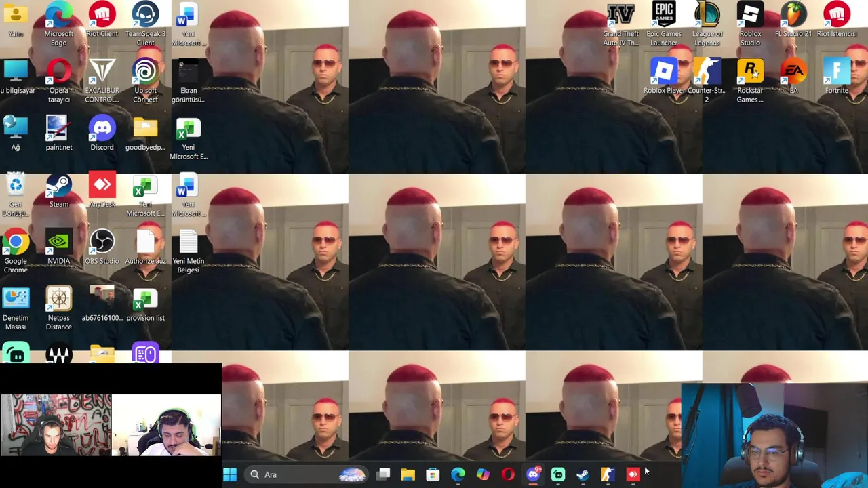Viewport: 868px width, 488px height.
Task: Switch to Discord with notification badge in taskbar
Action: pos(533,474)
